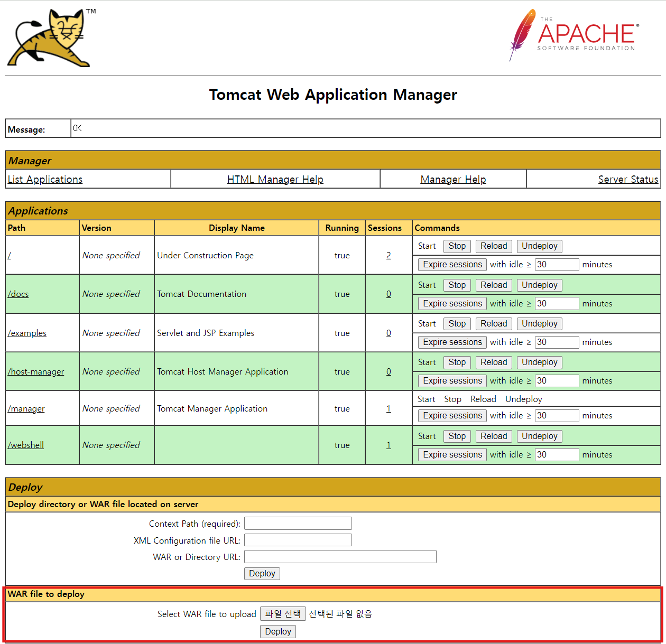View sessions count for /webshell
Viewport: 666px width, 644px height.
coord(388,445)
